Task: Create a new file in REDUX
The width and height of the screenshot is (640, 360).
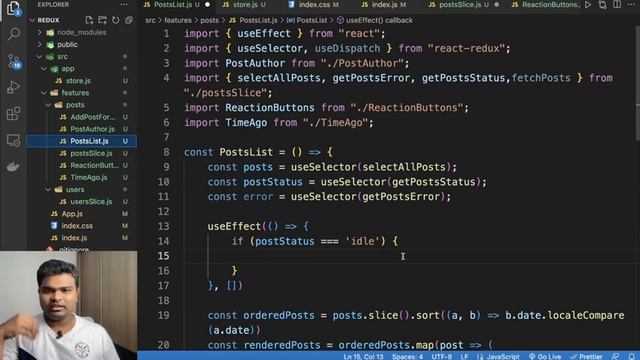Action: [89, 20]
